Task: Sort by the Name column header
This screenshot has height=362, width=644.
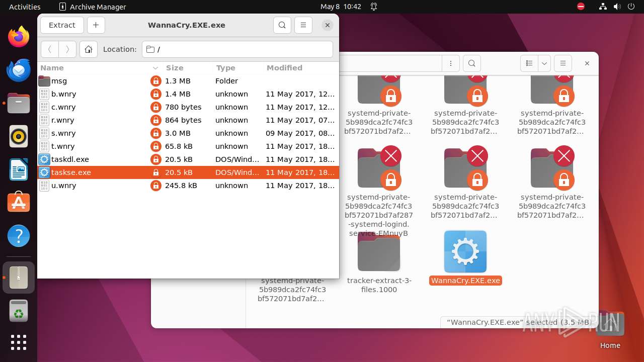Action: point(100,68)
